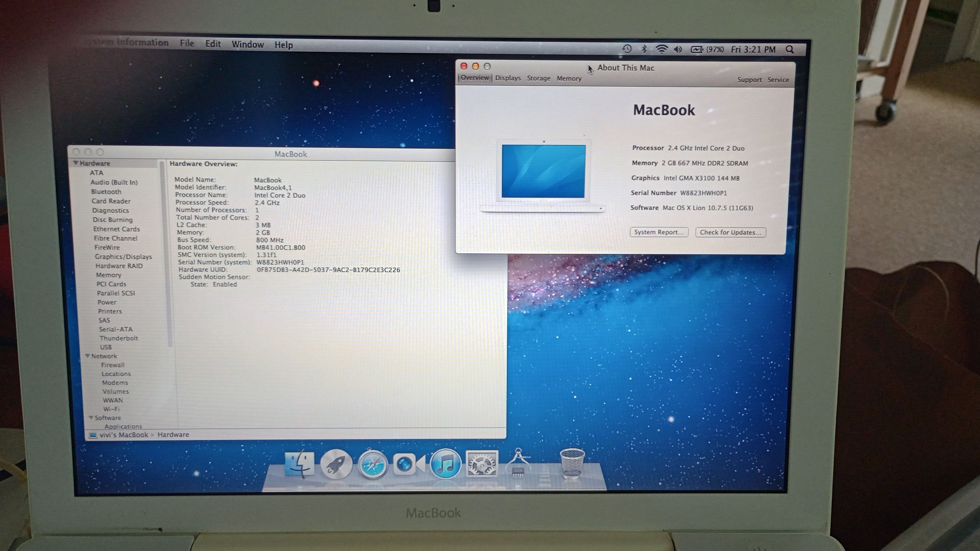980x551 pixels.
Task: Select Audio (Built In) in sidebar
Action: click(x=114, y=182)
